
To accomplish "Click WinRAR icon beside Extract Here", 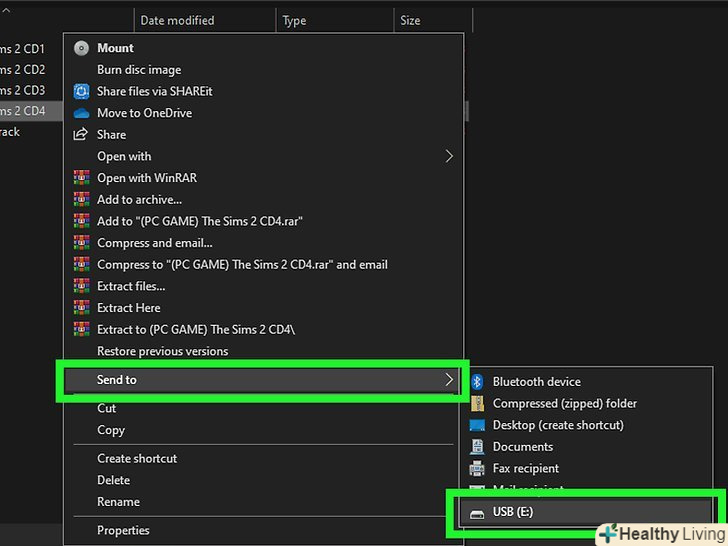I will coord(81,308).
